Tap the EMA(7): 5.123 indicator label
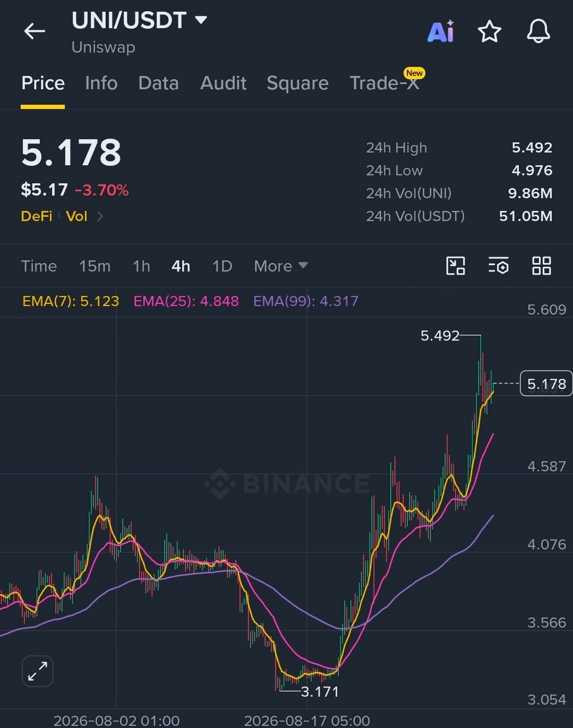The image size is (573, 728). coord(71,301)
